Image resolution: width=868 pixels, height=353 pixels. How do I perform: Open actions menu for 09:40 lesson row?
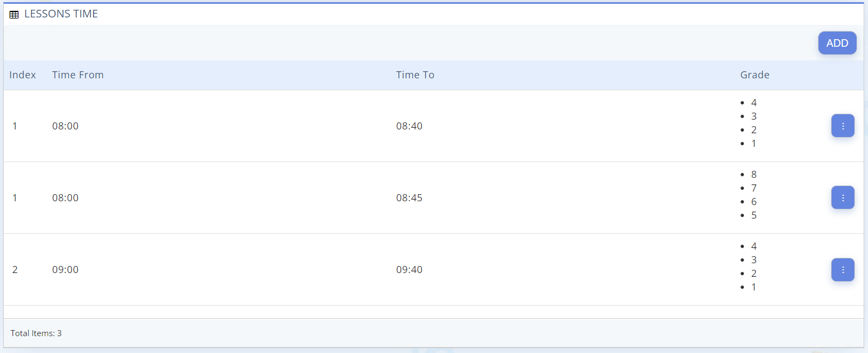click(x=843, y=270)
